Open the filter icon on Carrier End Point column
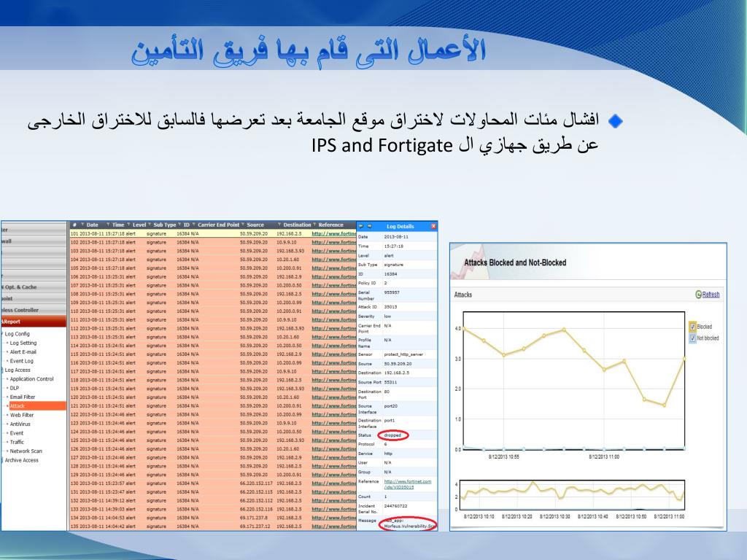The width and height of the screenshot is (747, 560). [194, 225]
